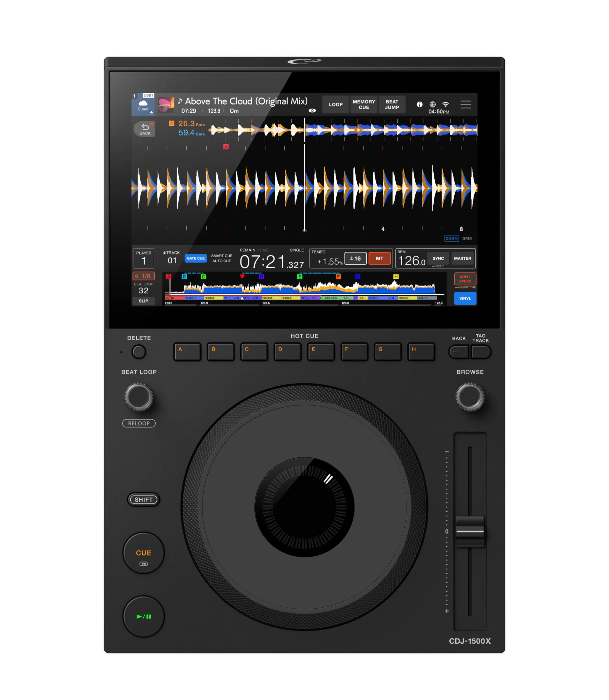Hit the green play/pause button
This screenshot has height=700, width=609.
144,616
